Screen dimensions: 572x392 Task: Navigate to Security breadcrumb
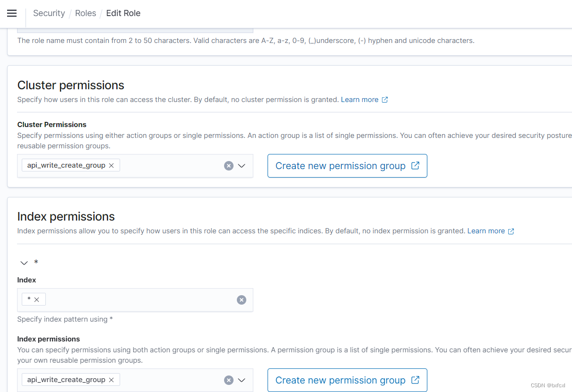tap(49, 13)
